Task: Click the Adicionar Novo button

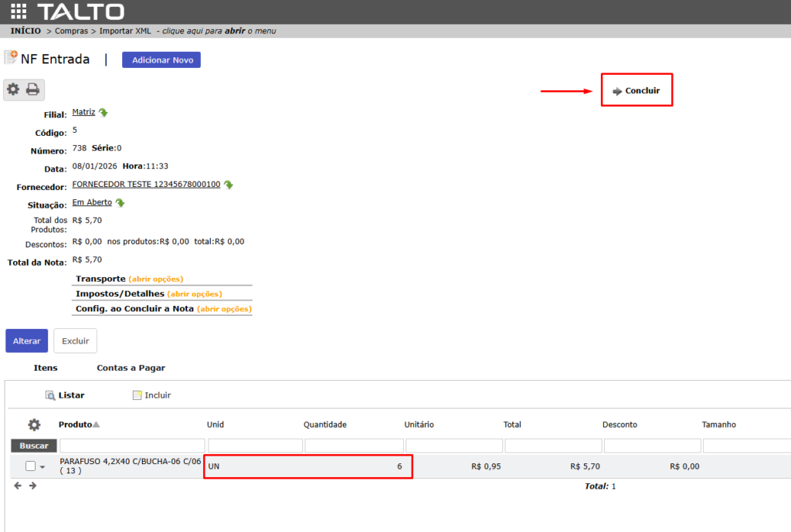Action: point(161,60)
